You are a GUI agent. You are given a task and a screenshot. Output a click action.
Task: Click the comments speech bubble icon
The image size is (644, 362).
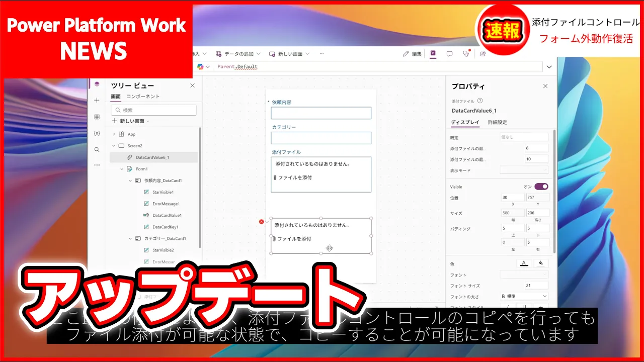click(450, 54)
